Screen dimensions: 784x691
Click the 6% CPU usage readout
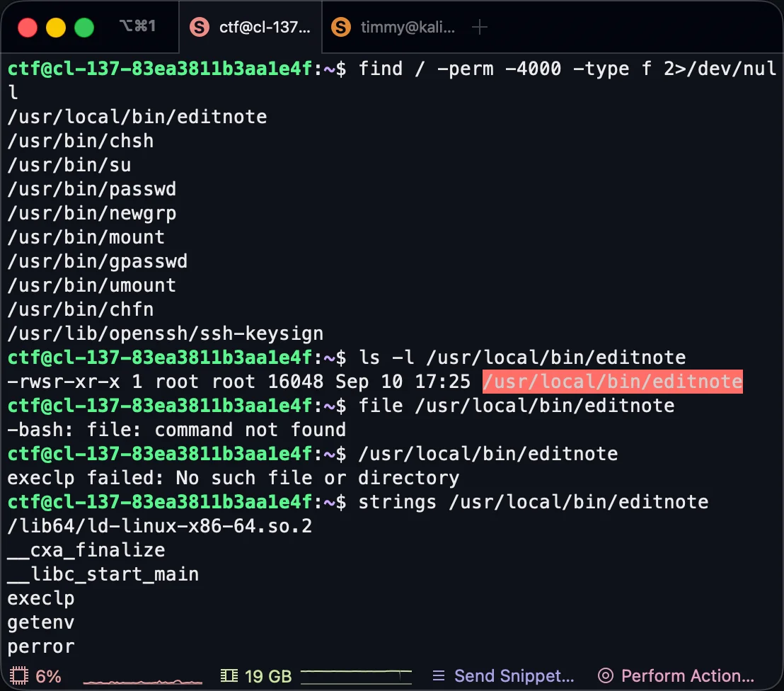tap(48, 675)
